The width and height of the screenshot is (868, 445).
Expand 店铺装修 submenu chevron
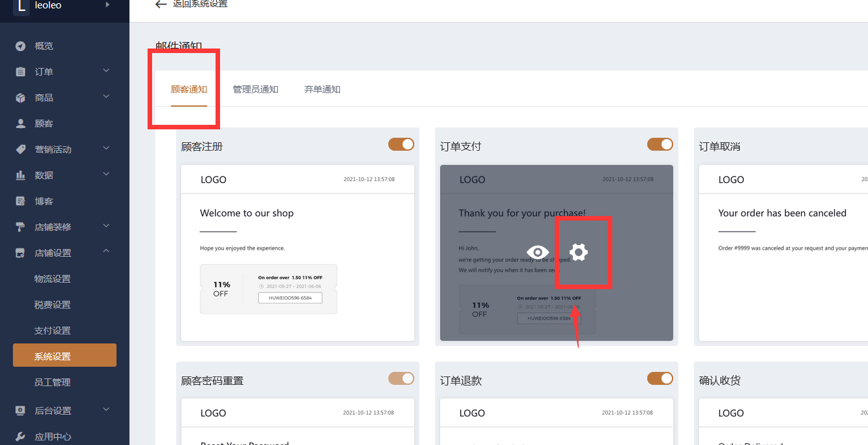click(x=106, y=226)
